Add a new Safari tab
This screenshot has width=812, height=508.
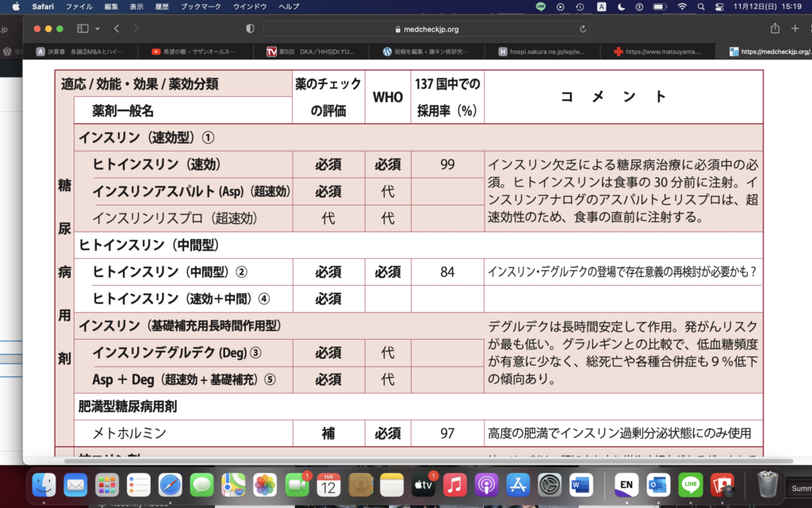(795, 29)
